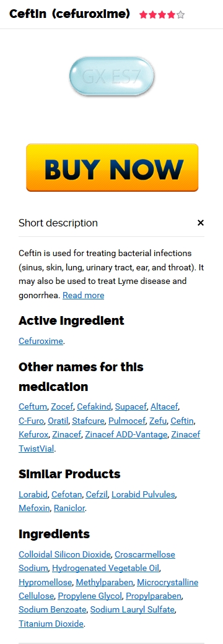Open the Stafcure link
Viewport: 223px width, 644px height.
[89, 421]
